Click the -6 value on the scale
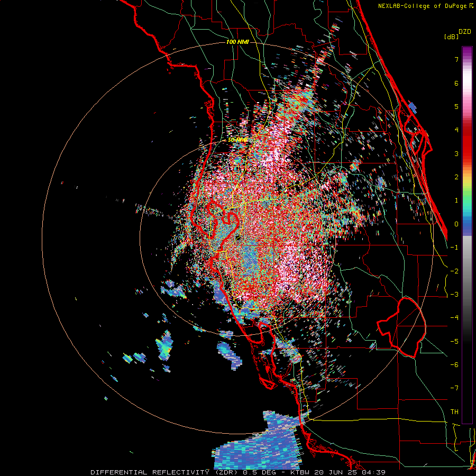The width and height of the screenshot is (476, 476). (x=454, y=364)
